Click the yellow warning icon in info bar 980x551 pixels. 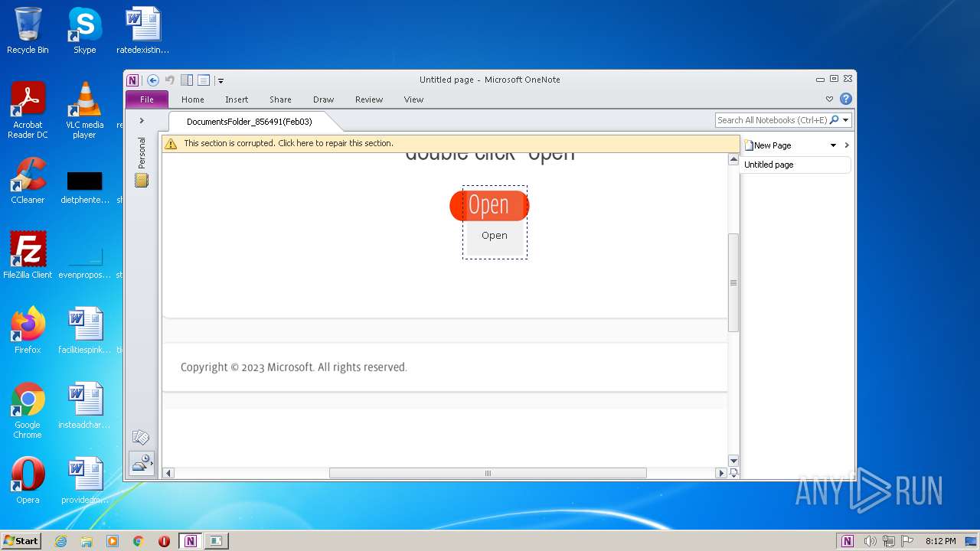click(171, 144)
